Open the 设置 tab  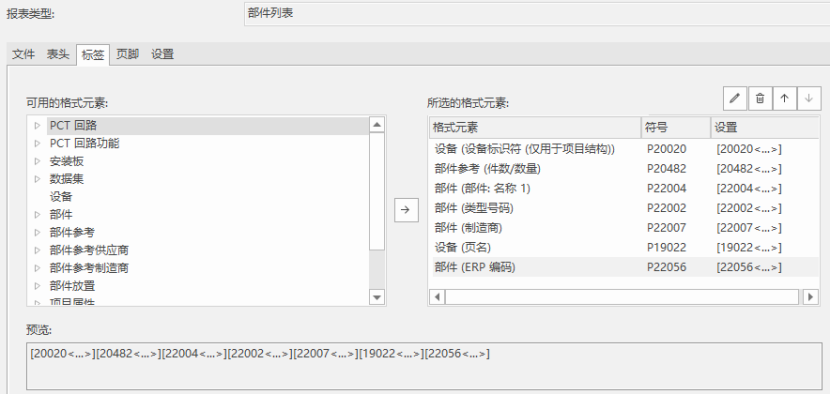point(162,54)
